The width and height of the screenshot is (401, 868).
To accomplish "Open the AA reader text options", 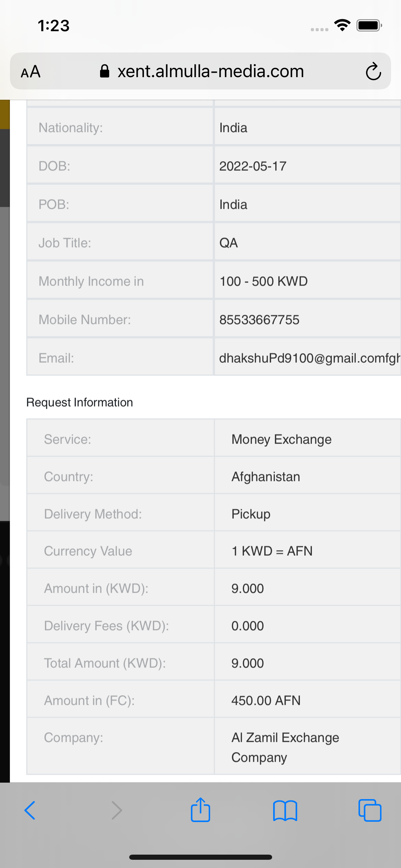I will coord(31,72).
